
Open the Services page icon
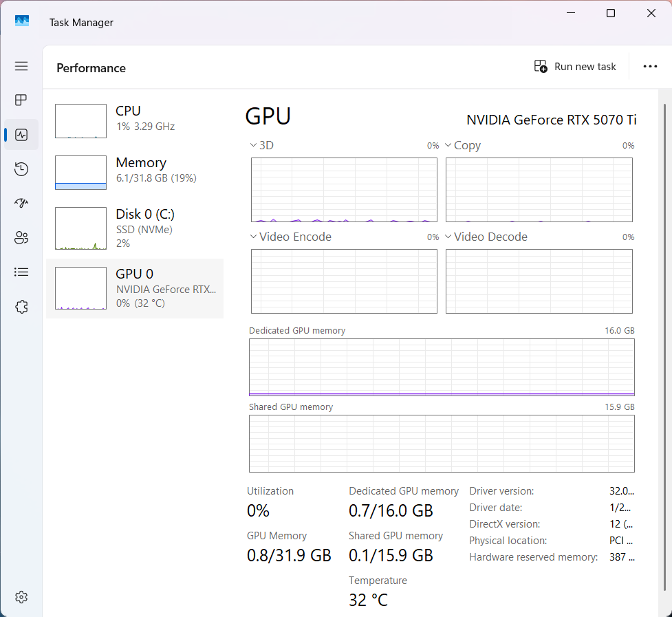(x=21, y=307)
